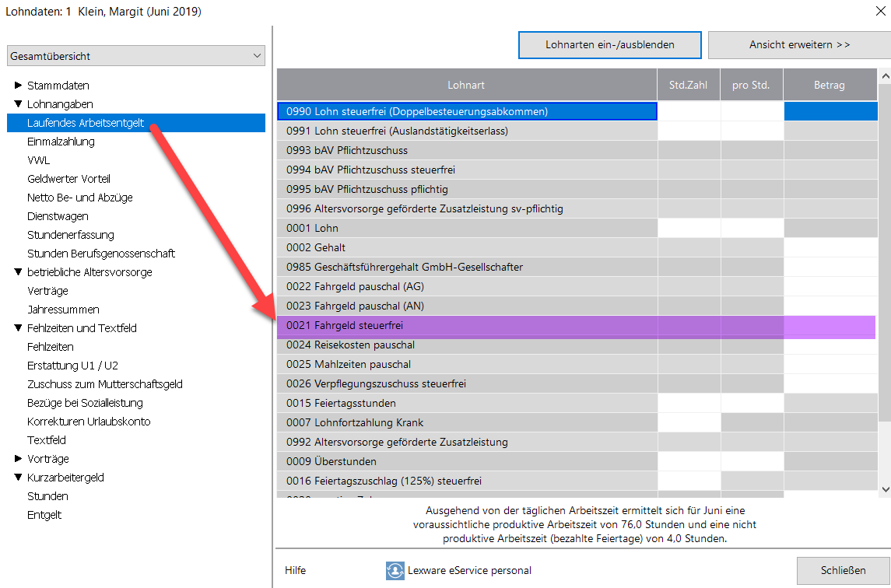The width and height of the screenshot is (891, 588).
Task: Expand the Vorträge tree node
Action: pyautogui.click(x=18, y=459)
